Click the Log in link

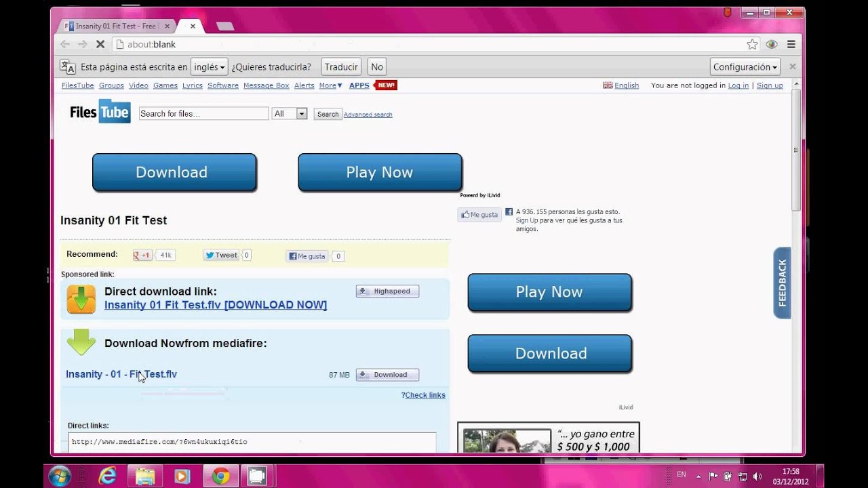coord(738,85)
